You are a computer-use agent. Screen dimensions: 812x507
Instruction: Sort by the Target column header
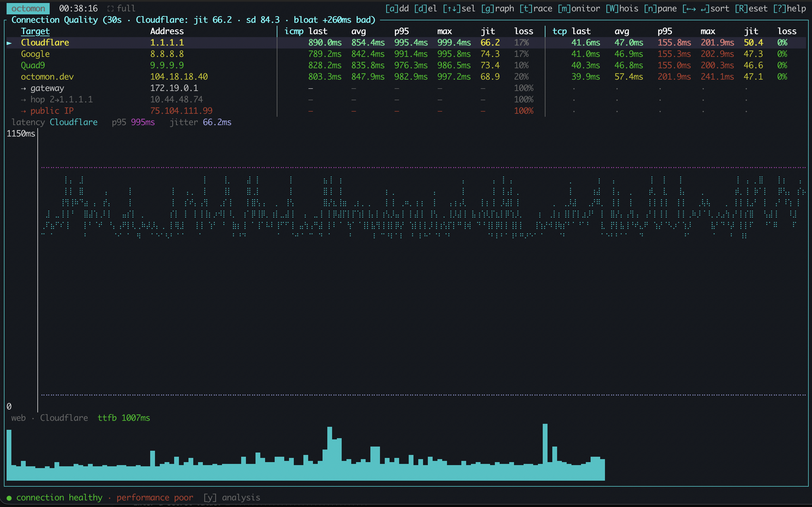(35, 31)
